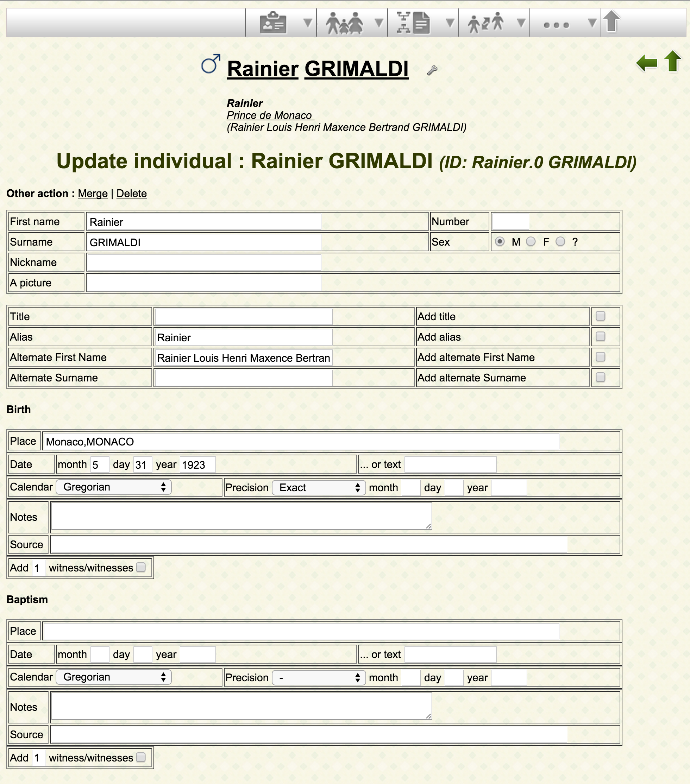690x784 pixels.
Task: Click the gray up-arrow at the toolbar end
Action: tap(611, 21)
